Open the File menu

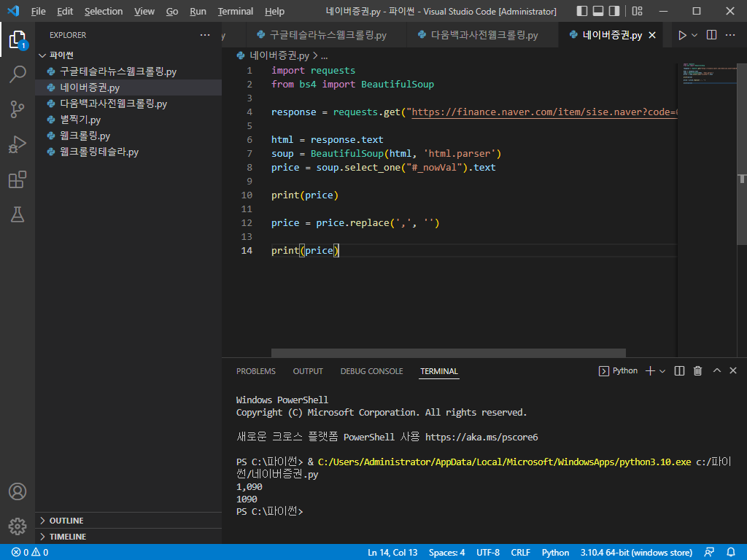click(x=38, y=11)
